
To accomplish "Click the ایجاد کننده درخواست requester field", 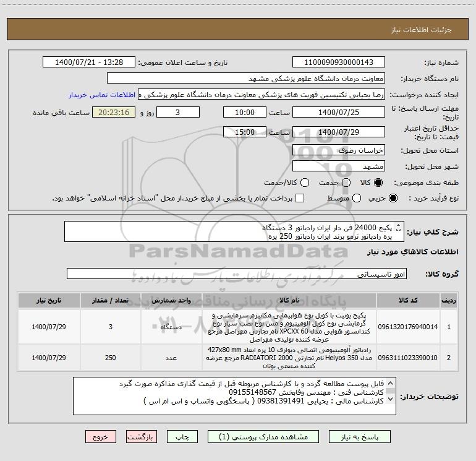I will (x=261, y=95).
